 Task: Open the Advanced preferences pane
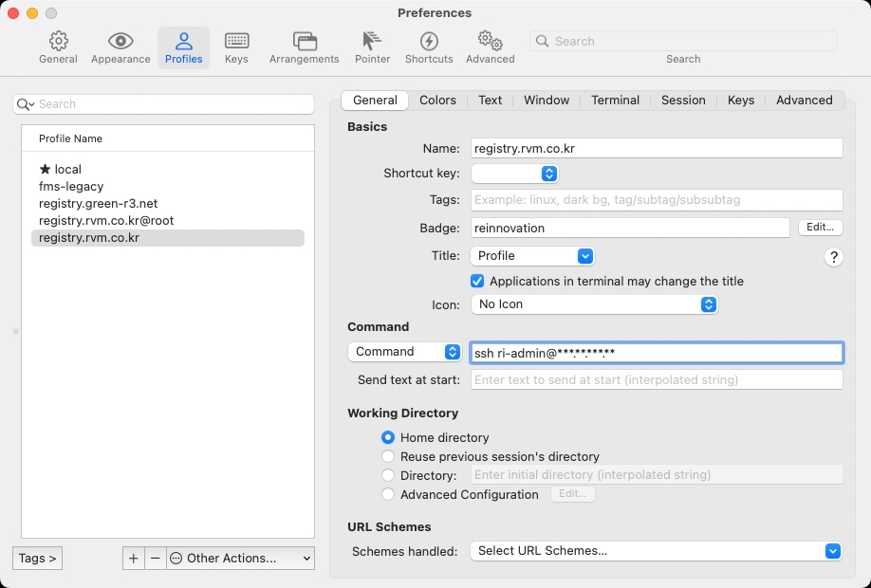[490, 47]
